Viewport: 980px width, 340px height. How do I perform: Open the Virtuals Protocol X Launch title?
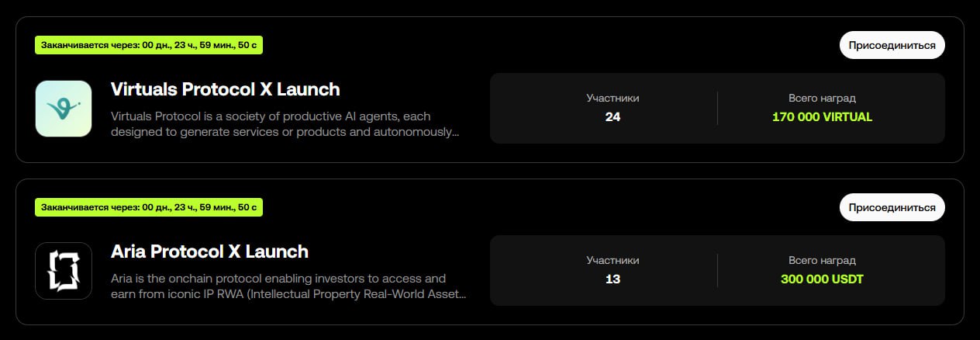click(x=226, y=89)
